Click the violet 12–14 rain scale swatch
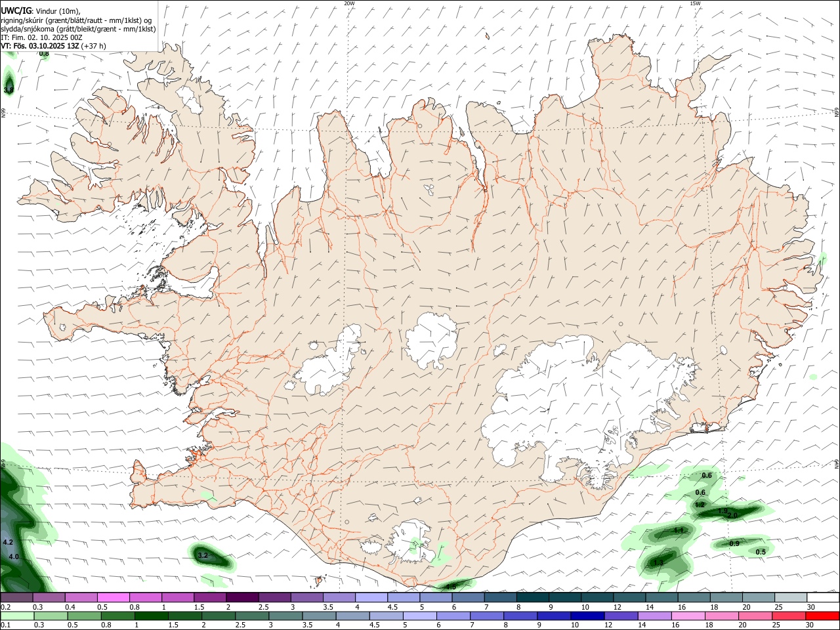Screen dimensions: 840x630 [x=621, y=616]
